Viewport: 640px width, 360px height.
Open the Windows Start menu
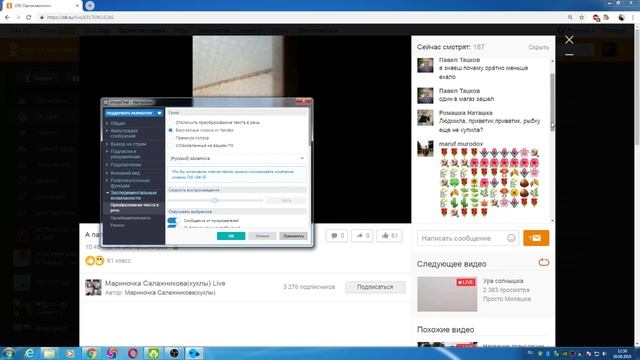(8, 353)
